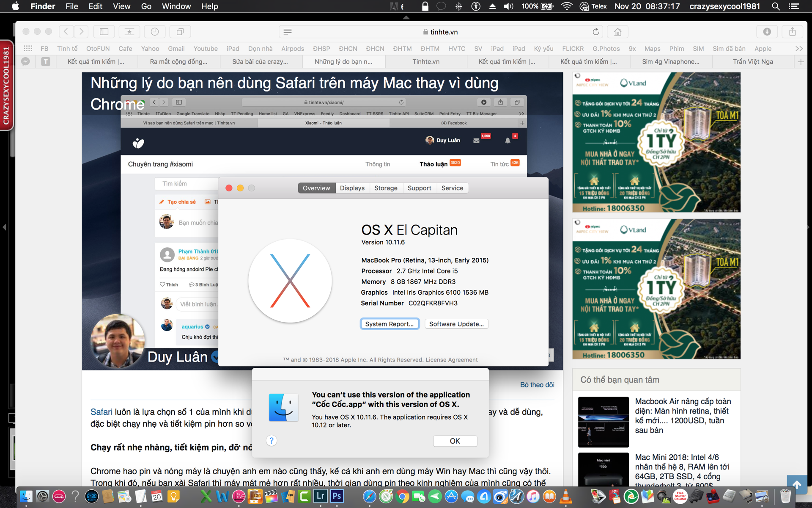Toggle the Safari sidebar button

104,32
